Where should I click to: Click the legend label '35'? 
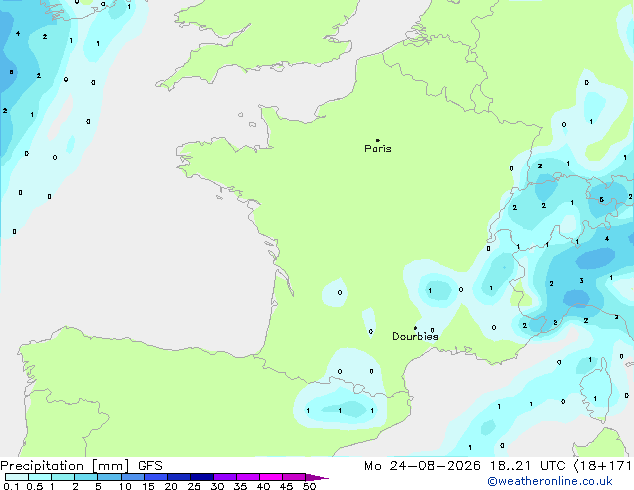(x=240, y=486)
